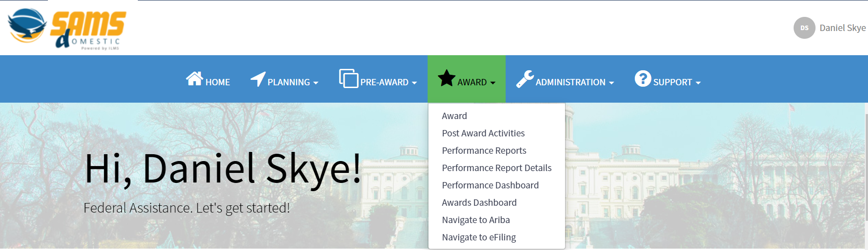Open Performance Report Details entry
The width and height of the screenshot is (868, 250).
497,168
